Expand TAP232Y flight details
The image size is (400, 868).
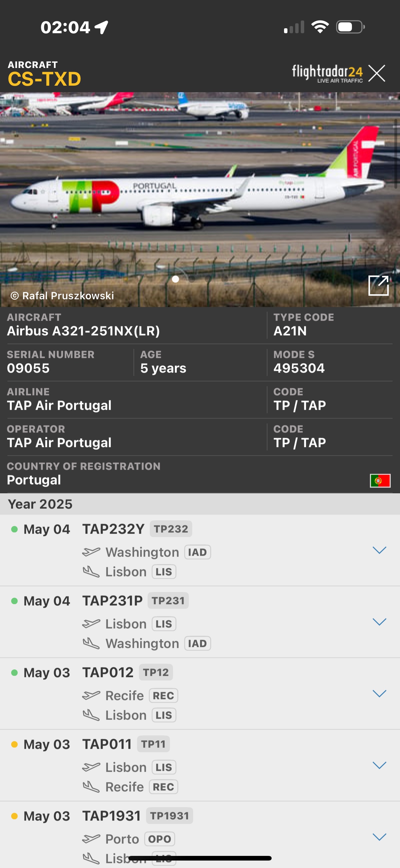pyautogui.click(x=380, y=550)
